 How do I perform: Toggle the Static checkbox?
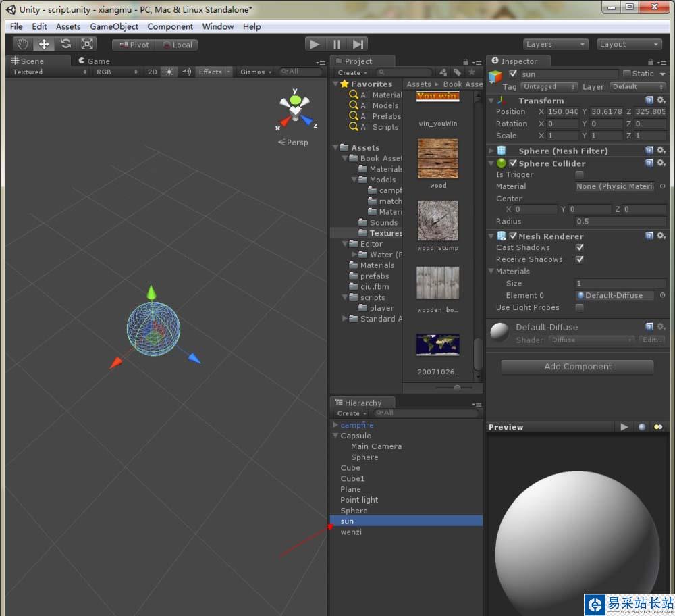click(x=627, y=74)
